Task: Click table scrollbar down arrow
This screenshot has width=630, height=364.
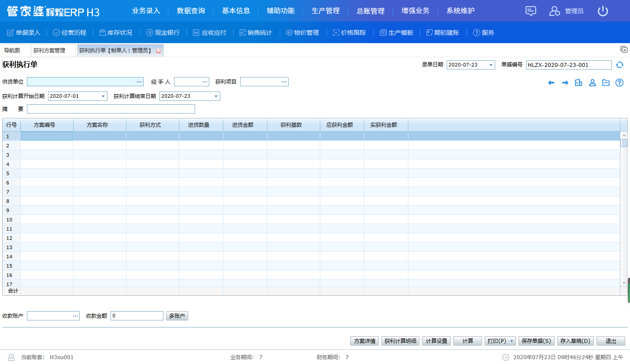Action: pos(624,283)
